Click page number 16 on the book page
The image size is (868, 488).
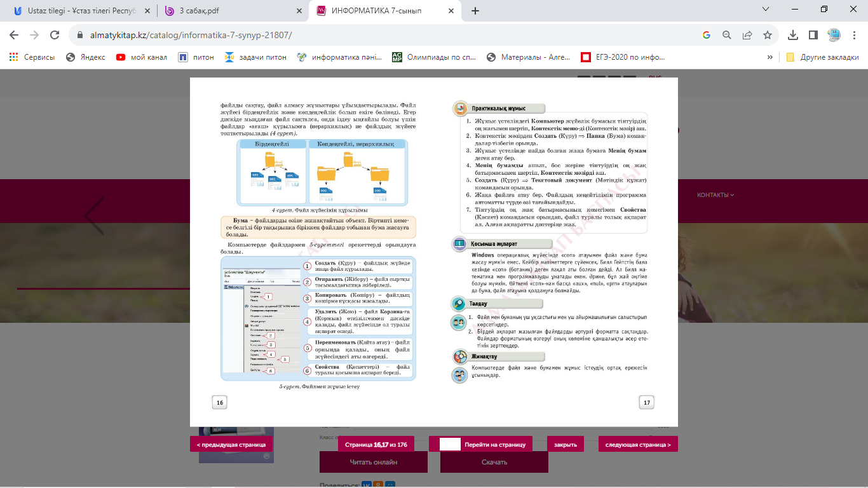(219, 402)
